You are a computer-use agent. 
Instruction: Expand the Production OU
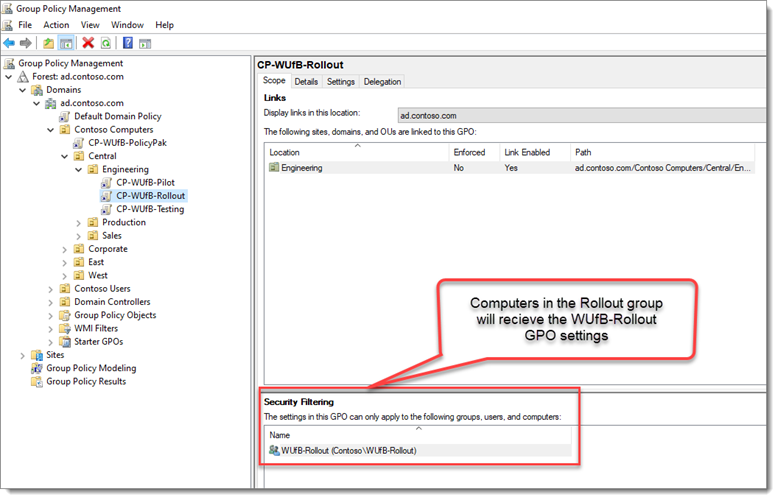pos(78,223)
